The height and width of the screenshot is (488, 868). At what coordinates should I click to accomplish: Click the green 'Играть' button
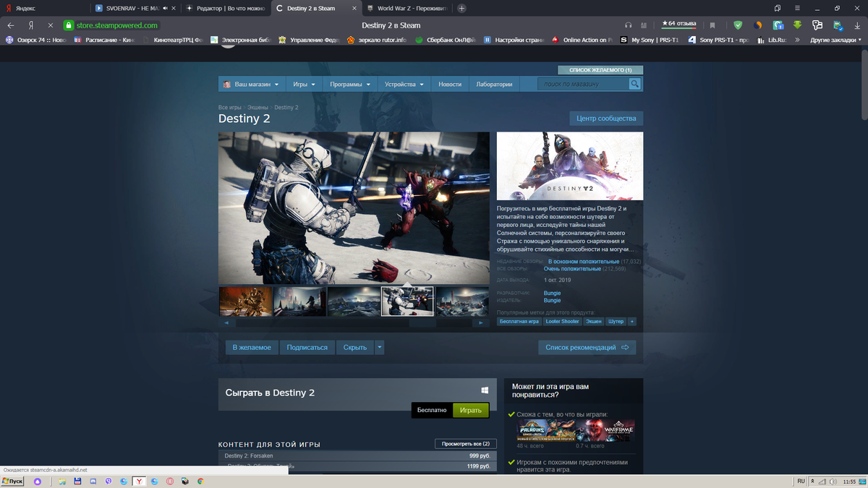(x=470, y=410)
